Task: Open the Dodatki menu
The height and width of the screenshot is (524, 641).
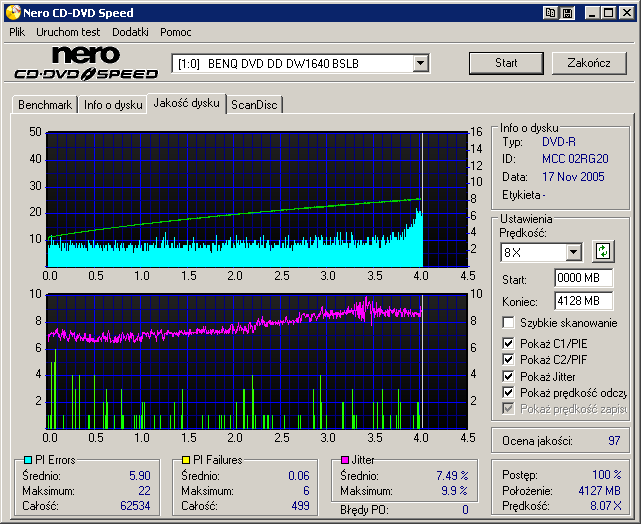Action: (130, 32)
